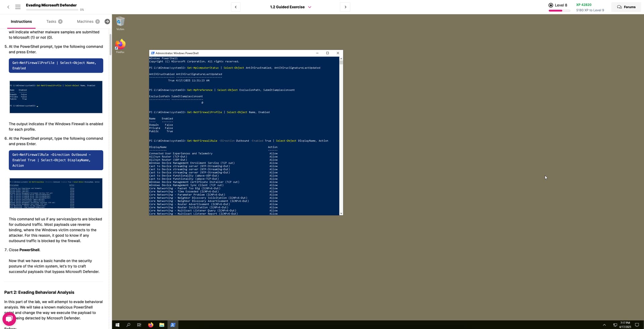Open Task View on the taskbar
This screenshot has width=644, height=329.
(139, 325)
